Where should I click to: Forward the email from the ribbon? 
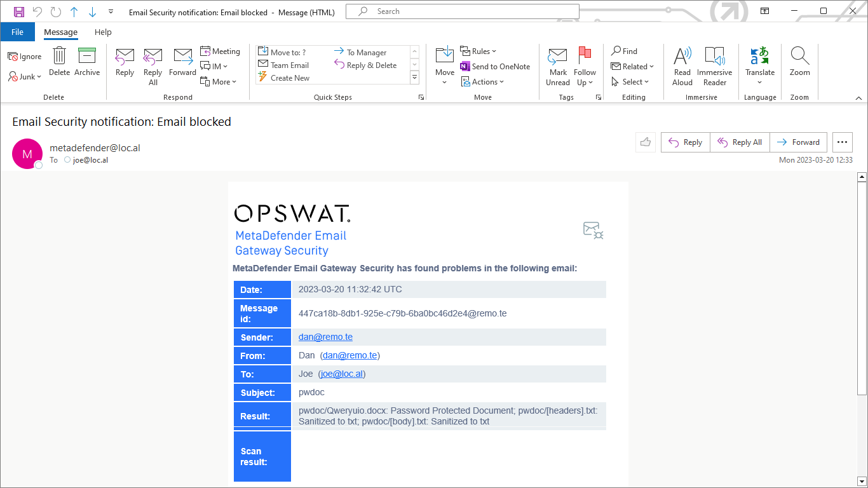pos(182,62)
